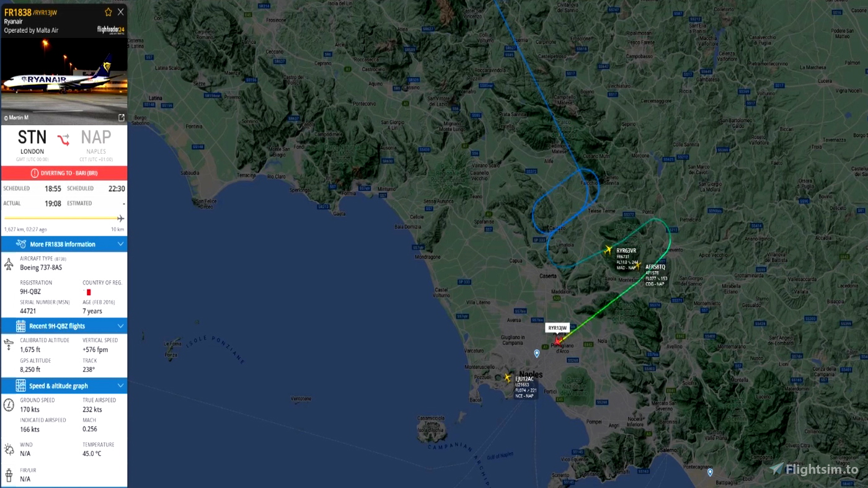
Task: Click the airport pin near Pontecagnano
Action: coord(711,472)
